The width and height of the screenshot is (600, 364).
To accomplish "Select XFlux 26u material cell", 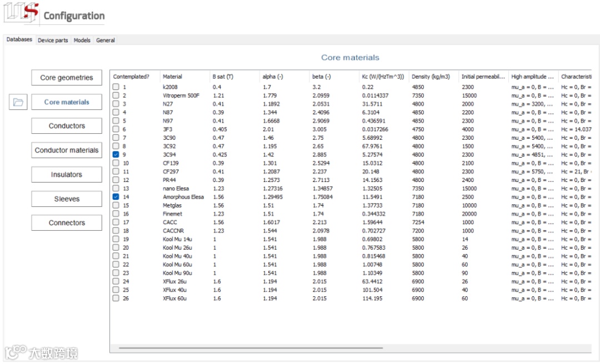I will pyautogui.click(x=174, y=281).
